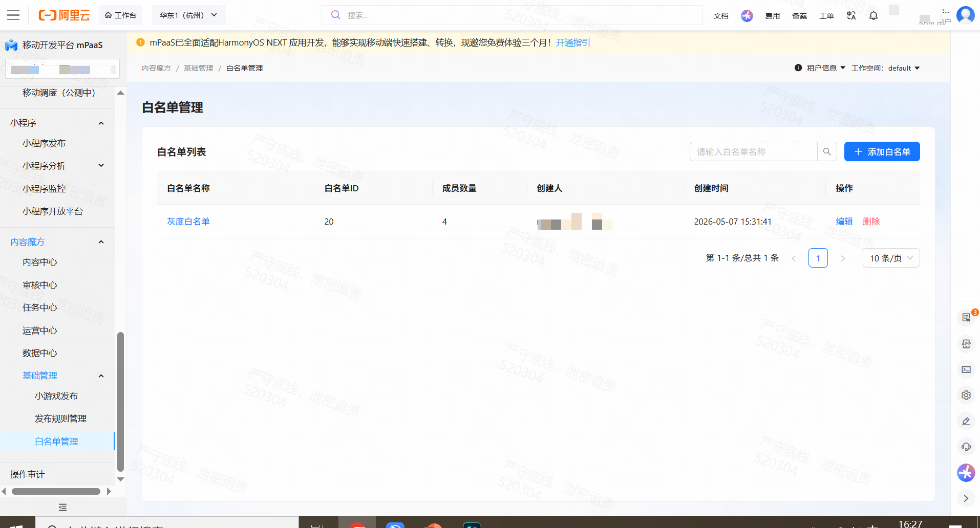Click 添加白名单 button

[x=882, y=151]
